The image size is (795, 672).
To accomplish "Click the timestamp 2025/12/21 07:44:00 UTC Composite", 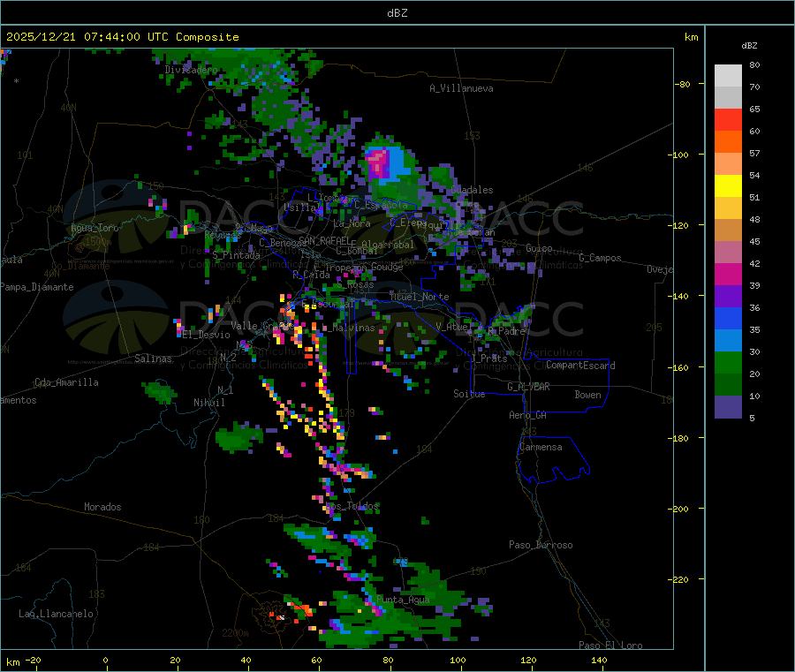I will [122, 37].
